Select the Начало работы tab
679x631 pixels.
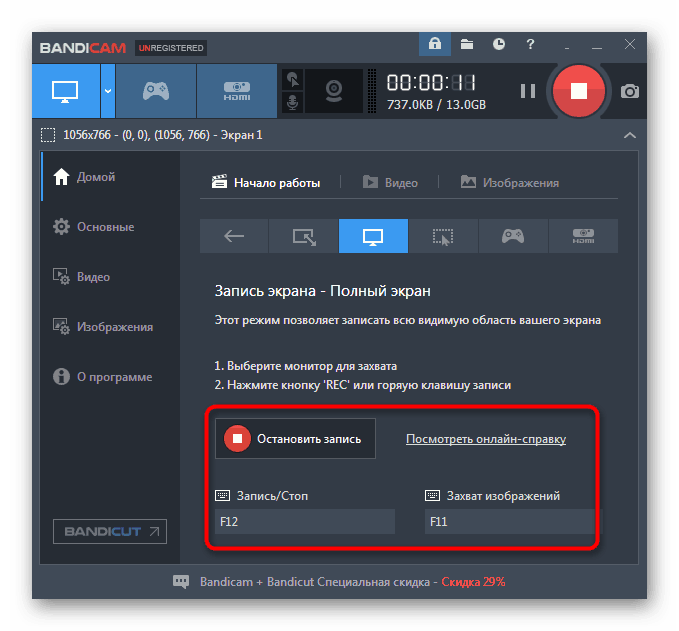266,183
